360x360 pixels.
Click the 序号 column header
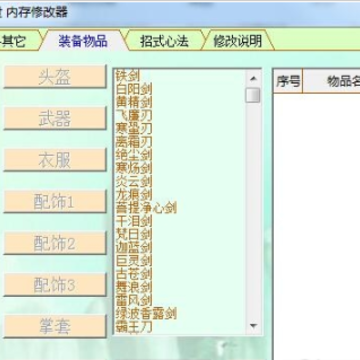click(288, 81)
